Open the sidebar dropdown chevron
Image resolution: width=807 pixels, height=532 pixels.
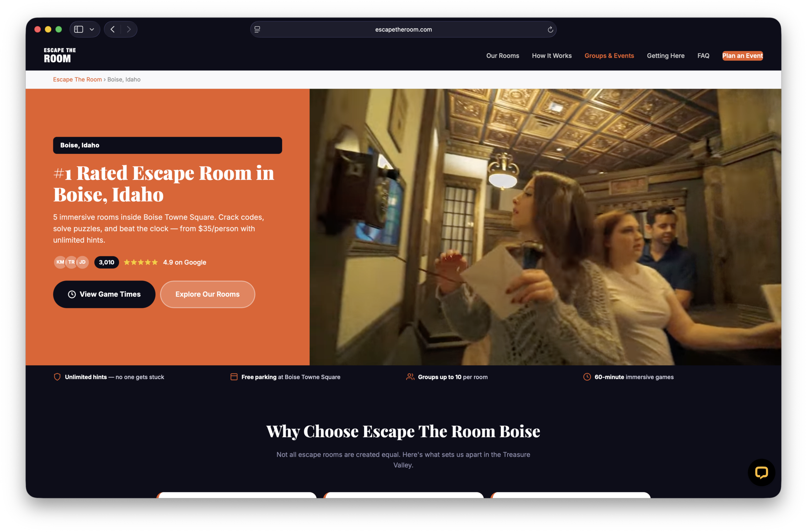click(92, 30)
